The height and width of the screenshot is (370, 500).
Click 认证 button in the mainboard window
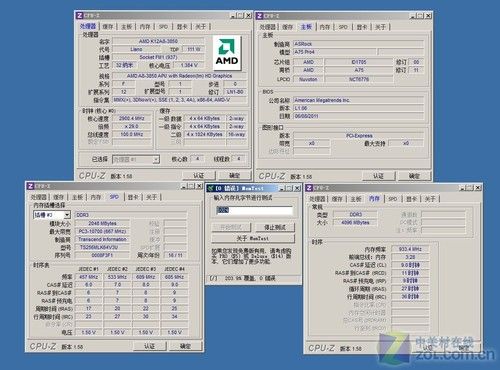point(378,176)
